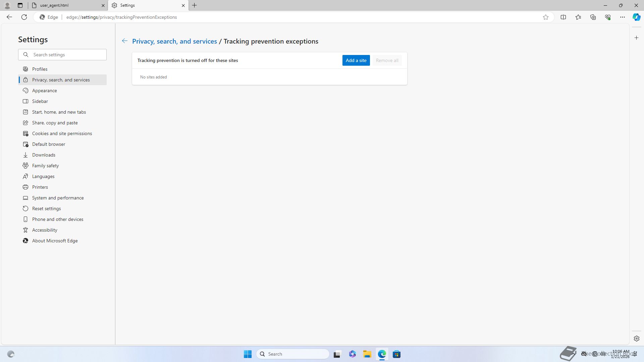Follow Privacy, search, and services breadcrumb link
The height and width of the screenshot is (362, 644).
pos(174,41)
